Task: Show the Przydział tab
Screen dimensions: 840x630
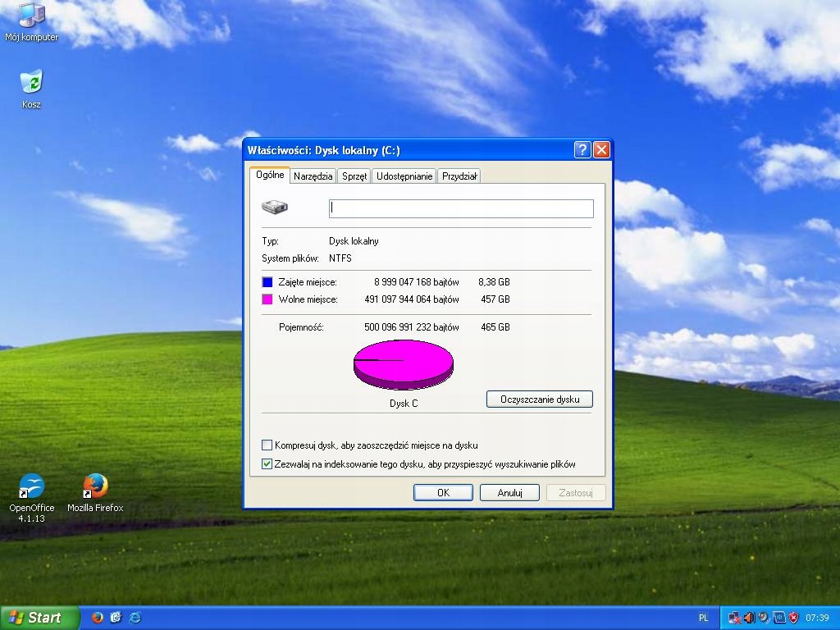Action: (459, 176)
